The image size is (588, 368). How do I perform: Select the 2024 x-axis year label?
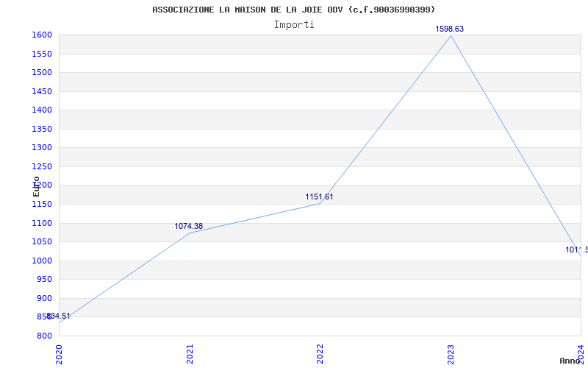(581, 354)
